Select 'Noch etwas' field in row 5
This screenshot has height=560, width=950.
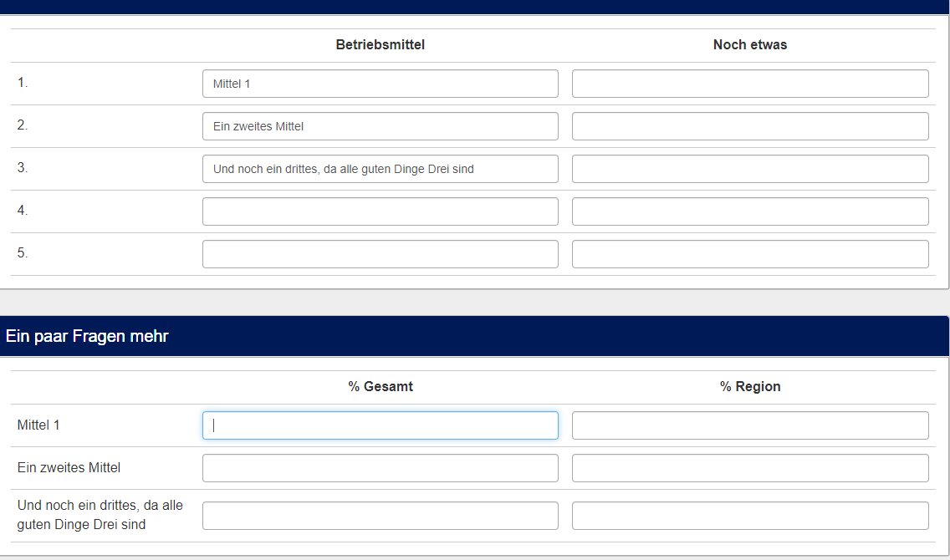coord(749,254)
